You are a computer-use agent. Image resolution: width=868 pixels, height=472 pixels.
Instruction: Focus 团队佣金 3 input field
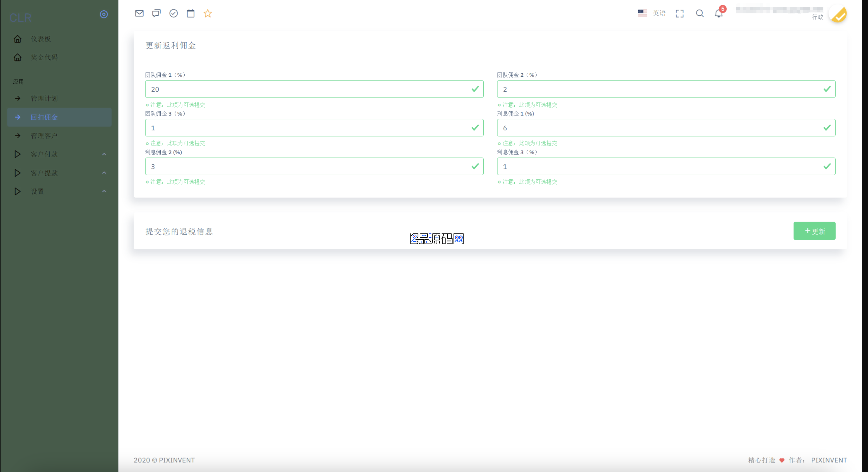pos(314,128)
